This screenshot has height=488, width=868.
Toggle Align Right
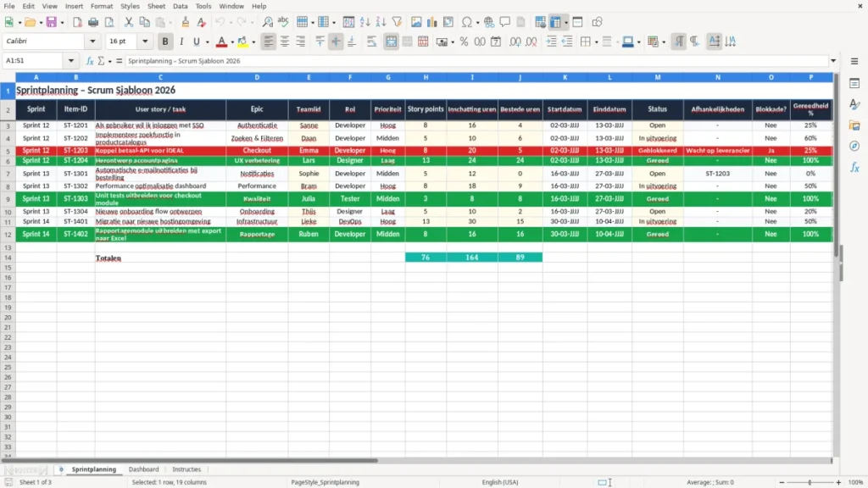(301, 42)
